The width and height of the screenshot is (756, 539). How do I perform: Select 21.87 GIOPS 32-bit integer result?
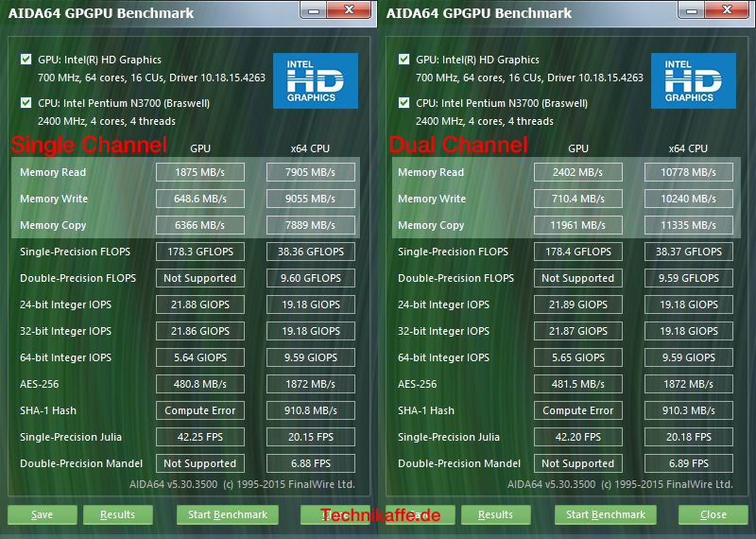pyautogui.click(x=578, y=331)
